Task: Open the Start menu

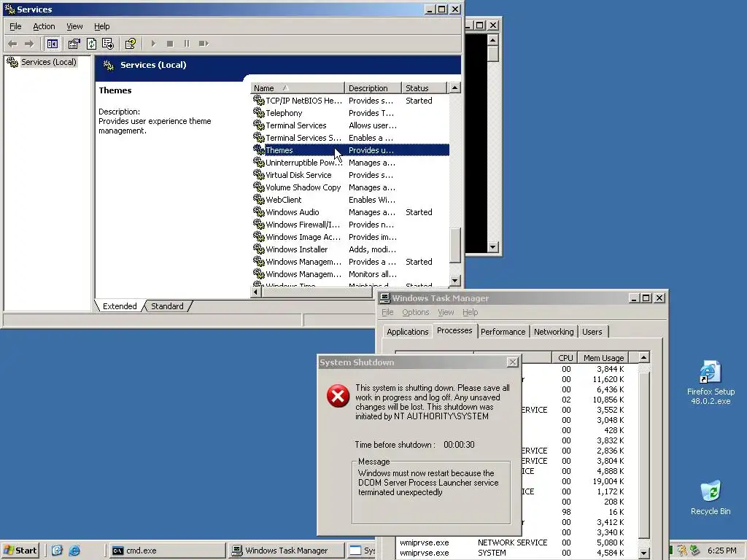Action: click(x=20, y=551)
